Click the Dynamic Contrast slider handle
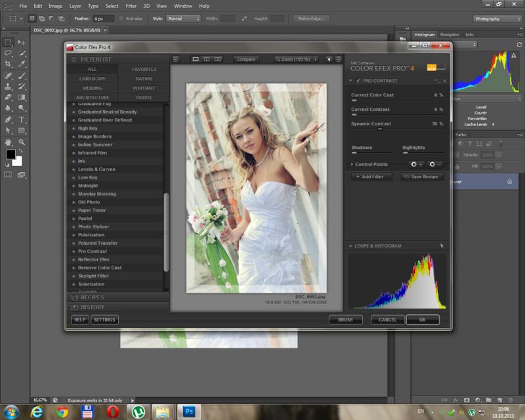Image resolution: width=525 pixels, height=420 pixels. [380, 129]
